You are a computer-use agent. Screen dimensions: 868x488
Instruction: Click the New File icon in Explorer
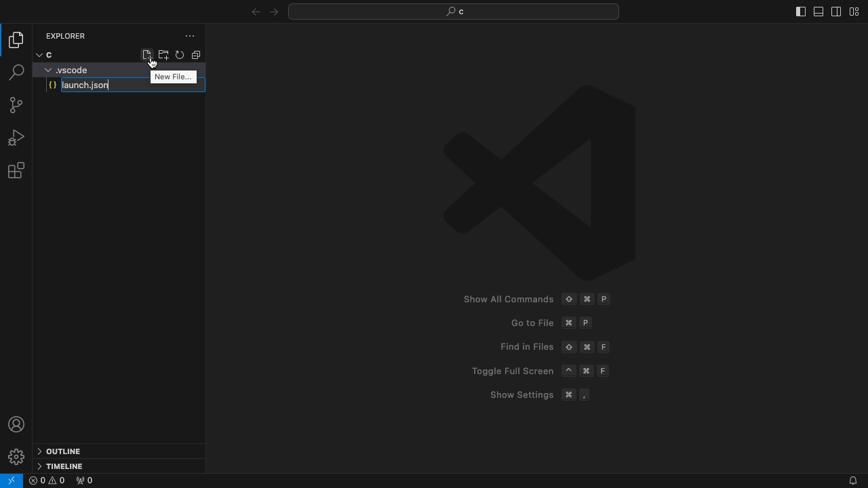[x=146, y=55]
